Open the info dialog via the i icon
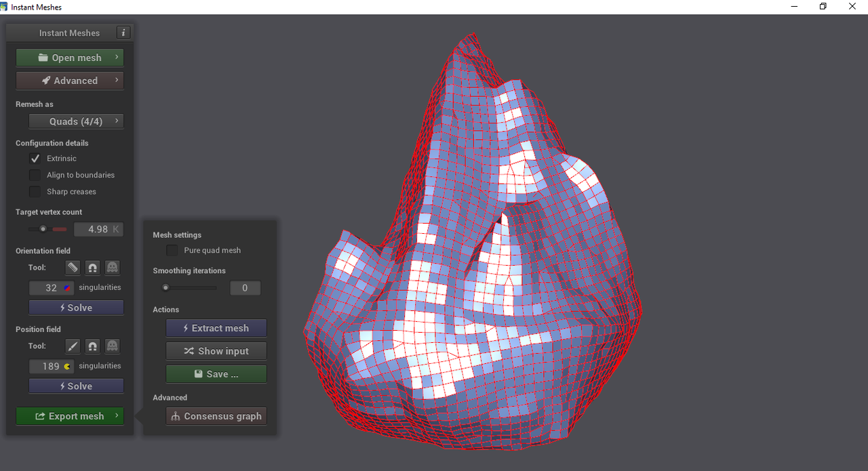The image size is (868, 471). point(123,32)
